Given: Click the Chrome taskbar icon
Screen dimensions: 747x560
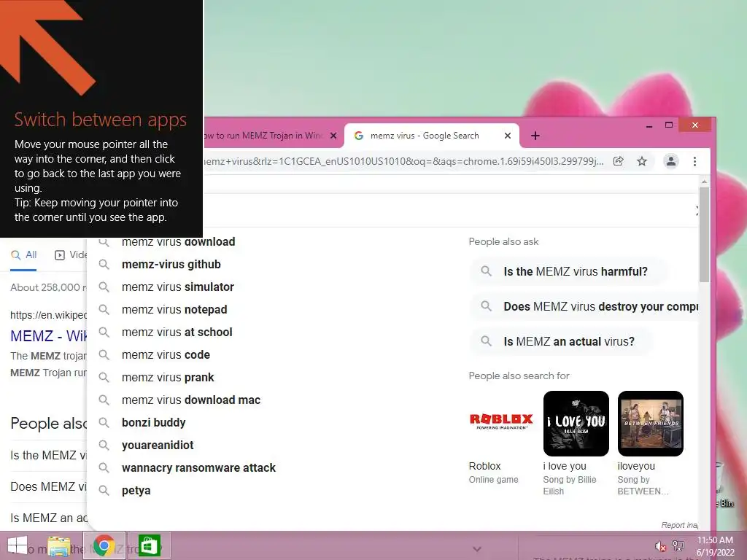Looking at the screenshot, I should coord(104,545).
